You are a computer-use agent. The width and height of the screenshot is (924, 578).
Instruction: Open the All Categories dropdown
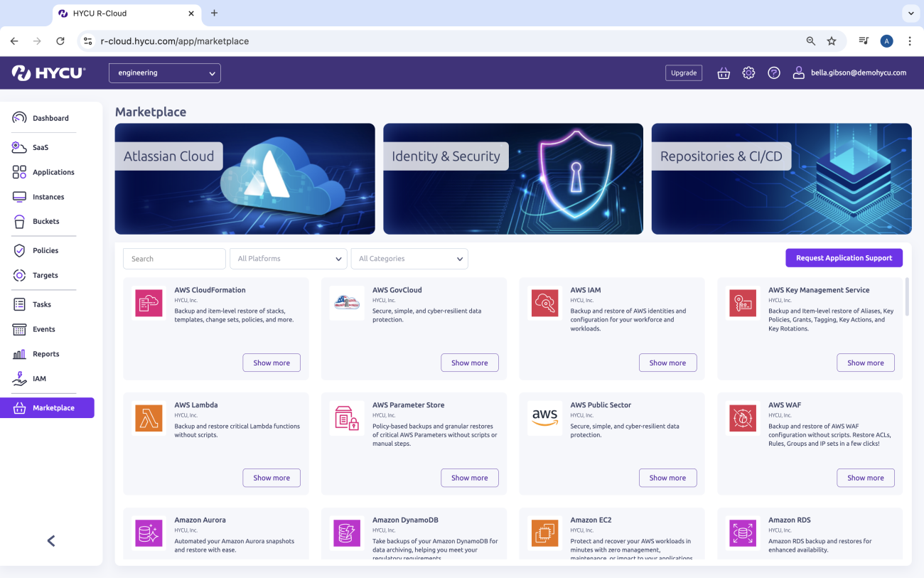click(x=409, y=259)
